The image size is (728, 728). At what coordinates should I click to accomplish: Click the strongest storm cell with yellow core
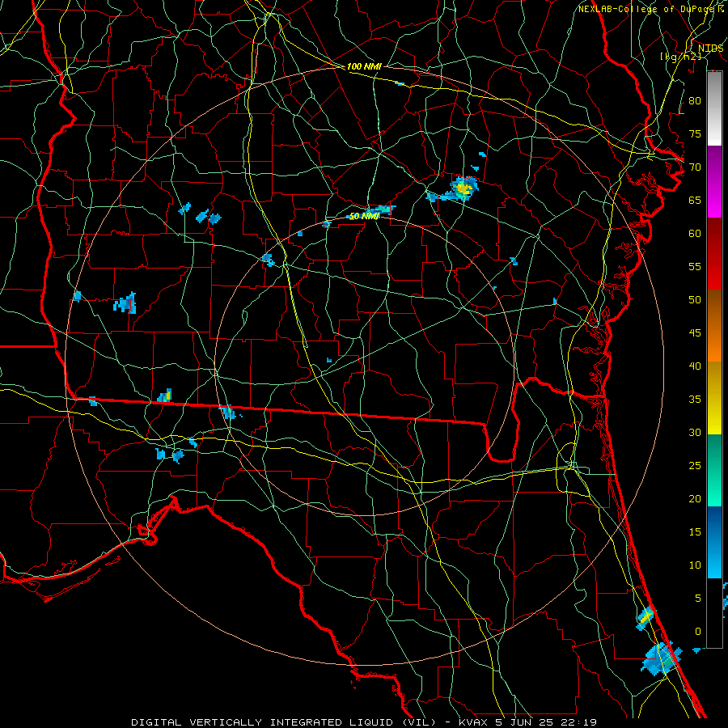point(463,188)
